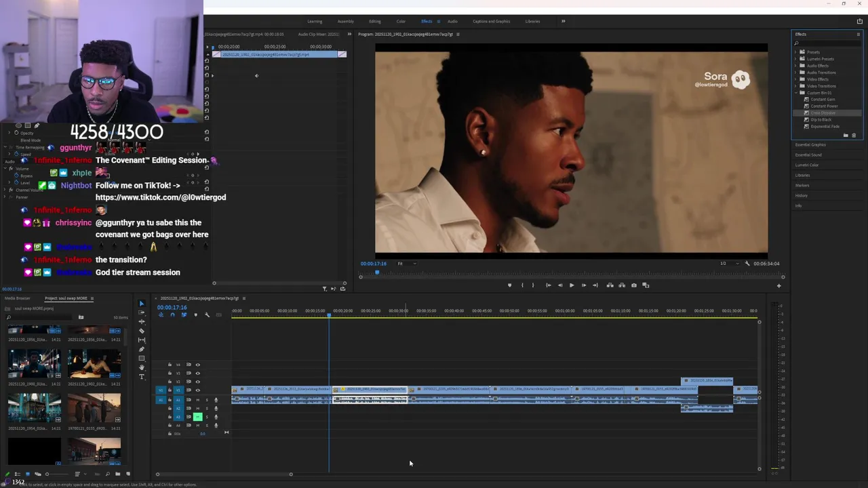Click the Mark Out bracket icon

pos(533,285)
